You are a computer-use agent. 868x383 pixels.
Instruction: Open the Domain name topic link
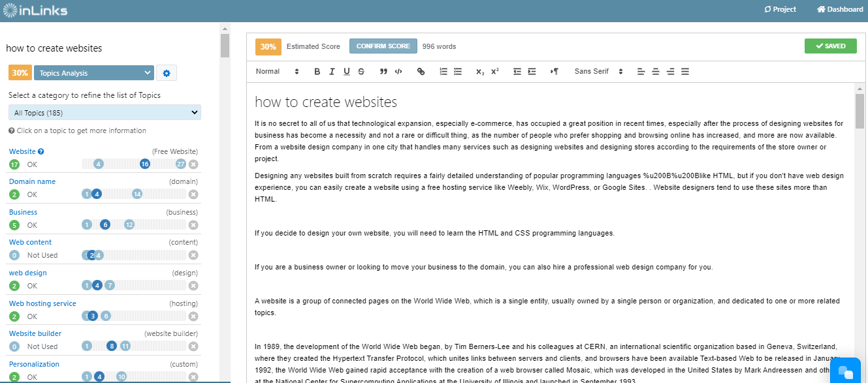(x=32, y=181)
